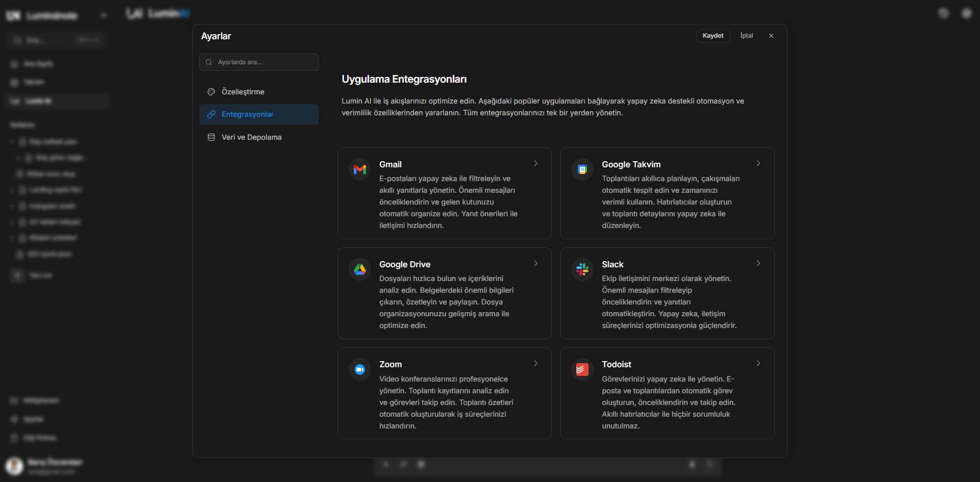Open the Özelleştirme settings section
980x482 pixels.
click(x=259, y=92)
